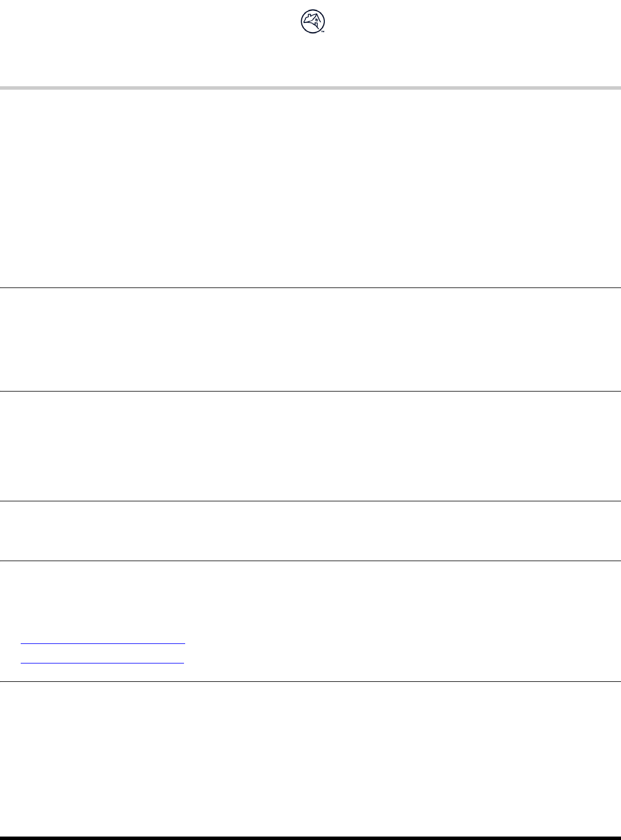Click the house logo icon at top

(312, 22)
